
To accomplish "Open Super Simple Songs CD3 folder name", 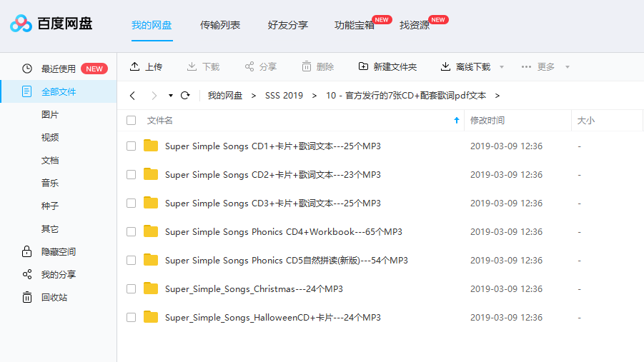I will coord(273,203).
